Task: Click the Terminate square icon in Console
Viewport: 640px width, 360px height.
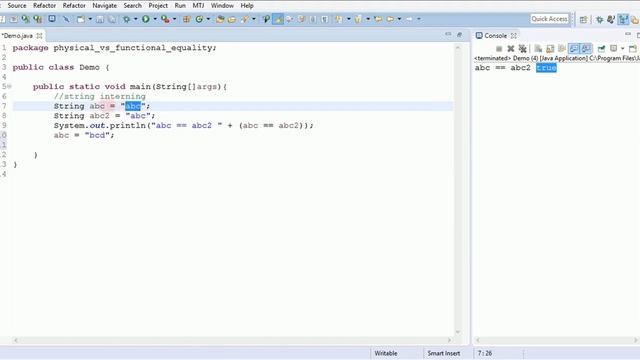Action: click(x=499, y=49)
